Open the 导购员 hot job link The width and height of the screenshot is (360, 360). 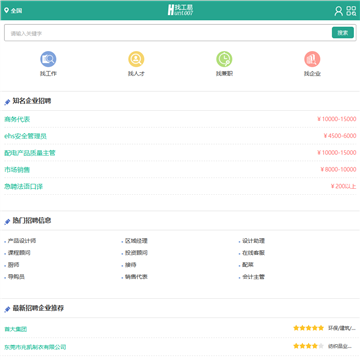pos(16,277)
